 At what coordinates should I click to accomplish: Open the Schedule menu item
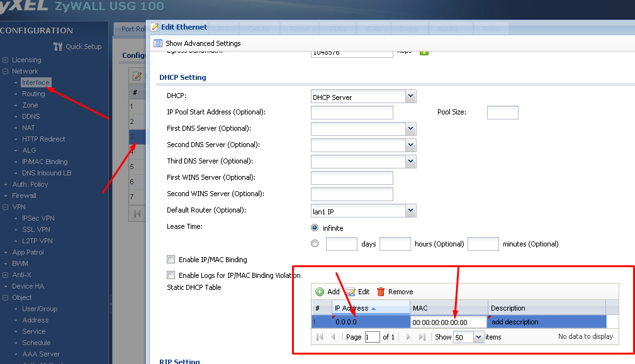37,343
